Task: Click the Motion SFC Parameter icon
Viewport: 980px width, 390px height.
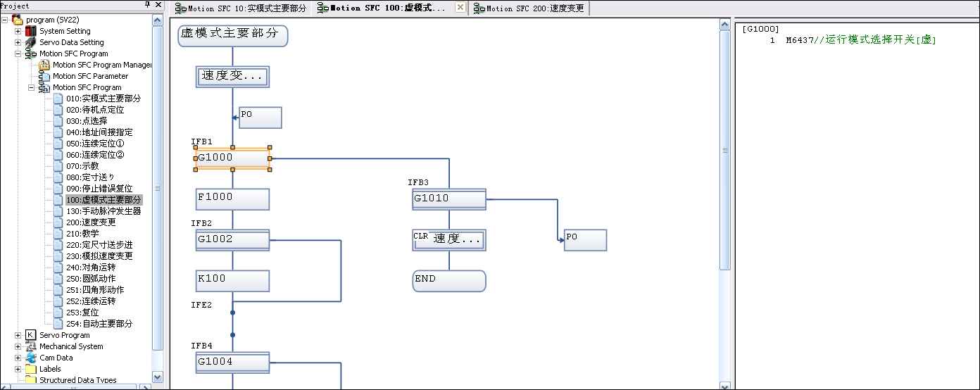Action: 44,76
